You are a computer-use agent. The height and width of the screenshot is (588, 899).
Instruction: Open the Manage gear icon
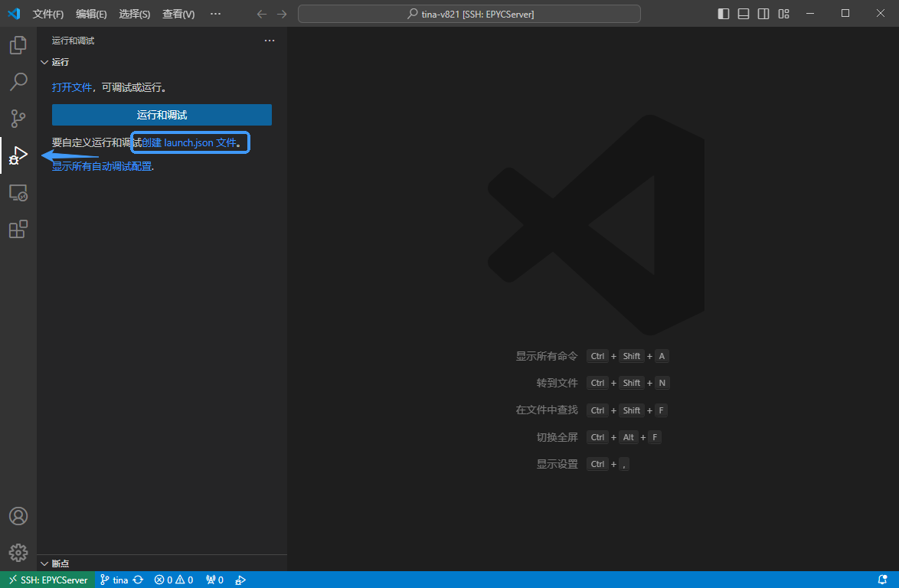[x=18, y=553]
